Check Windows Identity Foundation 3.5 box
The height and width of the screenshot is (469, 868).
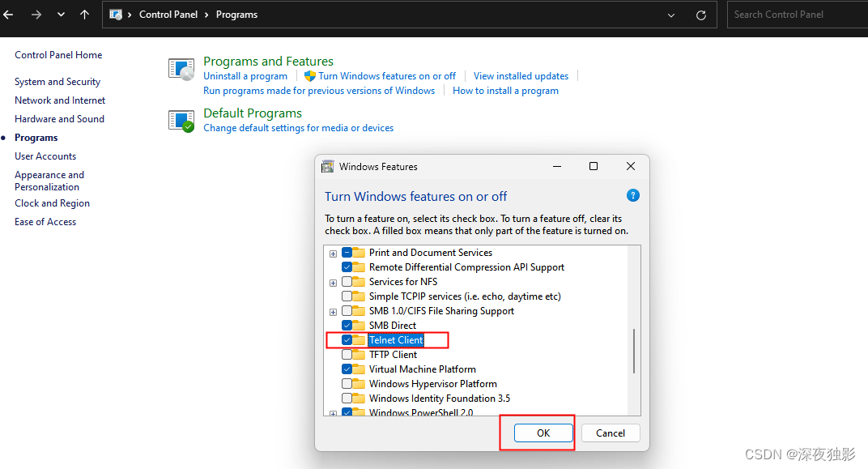347,399
